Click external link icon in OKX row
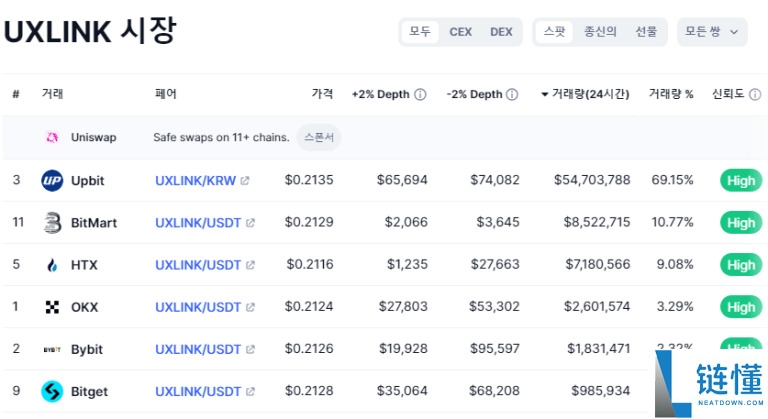The width and height of the screenshot is (768, 419). (x=250, y=307)
